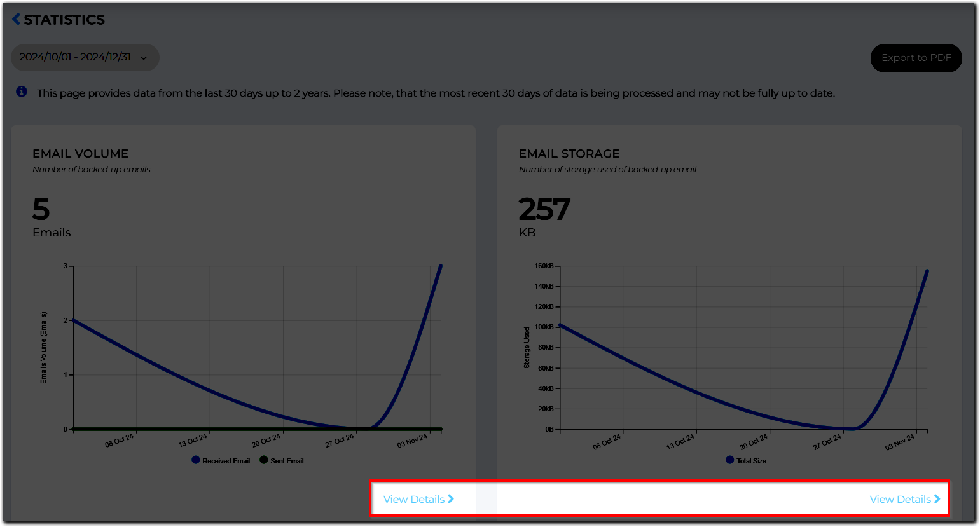
Task: Toggle the Total Size series in the legend
Action: [746, 460]
